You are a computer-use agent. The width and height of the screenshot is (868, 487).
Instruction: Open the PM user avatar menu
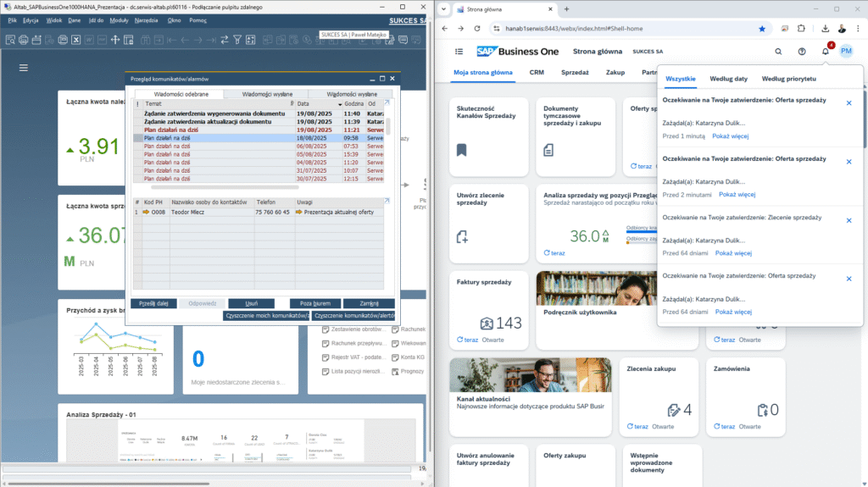coord(846,51)
